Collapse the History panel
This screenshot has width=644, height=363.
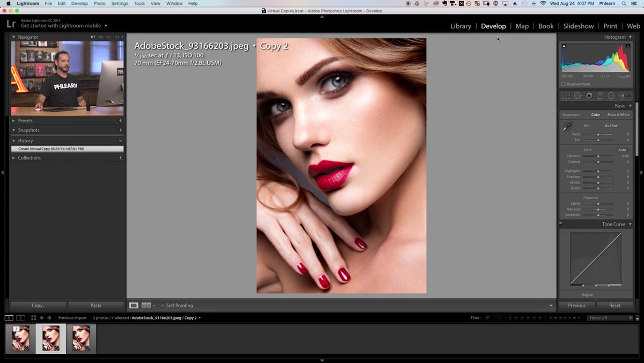tap(14, 141)
